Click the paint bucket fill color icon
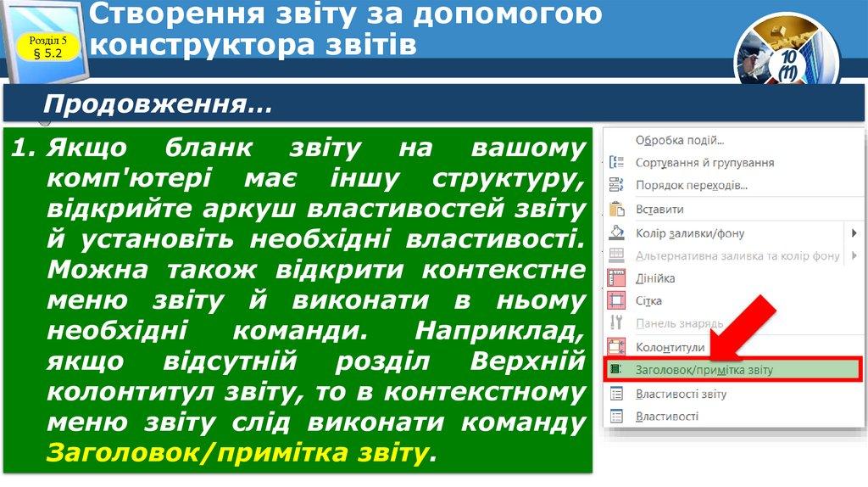868x487 pixels. (x=617, y=232)
